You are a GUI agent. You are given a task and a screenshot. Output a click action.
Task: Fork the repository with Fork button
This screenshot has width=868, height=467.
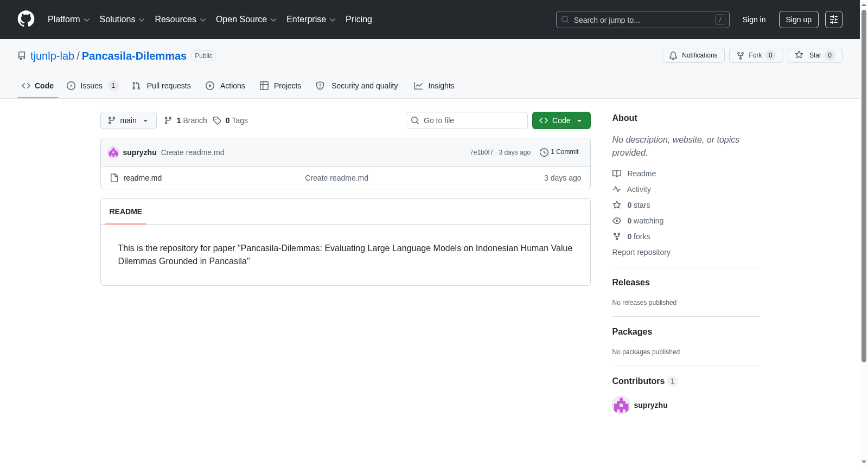756,55
